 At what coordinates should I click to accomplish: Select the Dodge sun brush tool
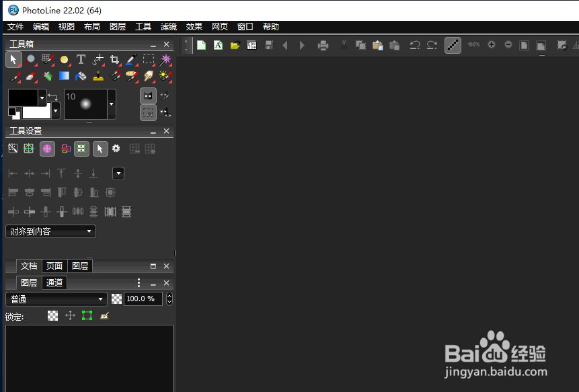pyautogui.click(x=165, y=76)
